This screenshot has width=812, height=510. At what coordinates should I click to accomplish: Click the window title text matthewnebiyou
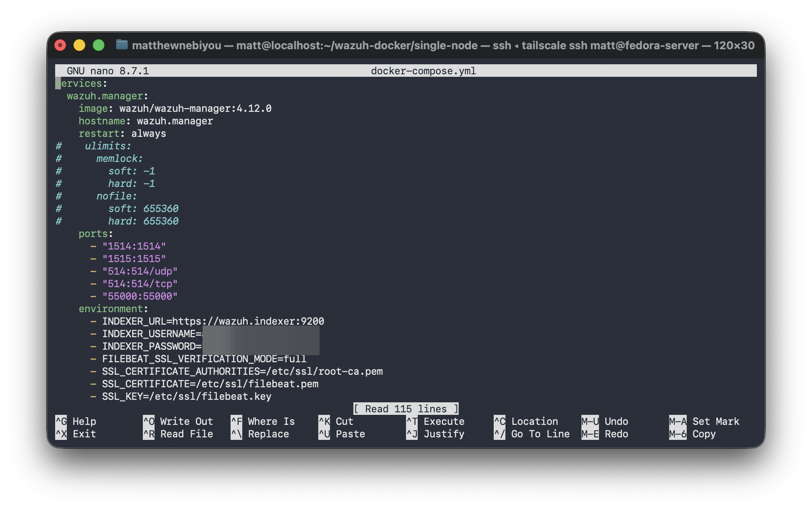click(177, 45)
